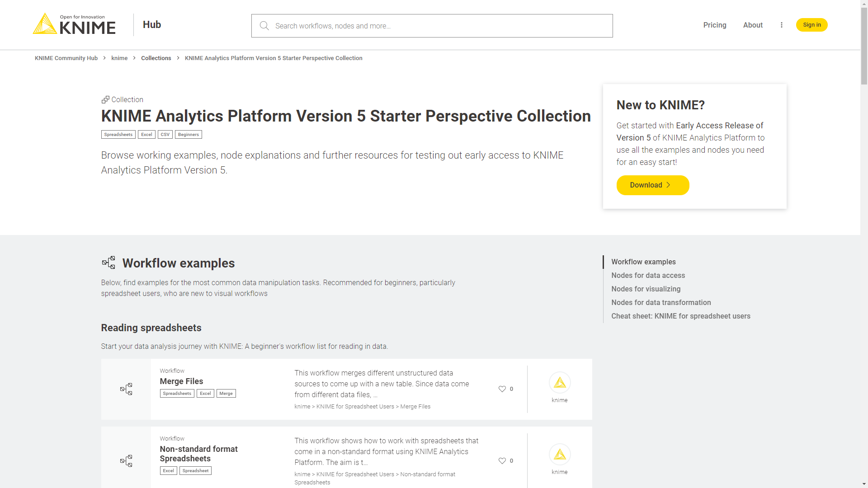Like the Merge Files workflow heart
The image size is (868, 488).
pos(502,389)
